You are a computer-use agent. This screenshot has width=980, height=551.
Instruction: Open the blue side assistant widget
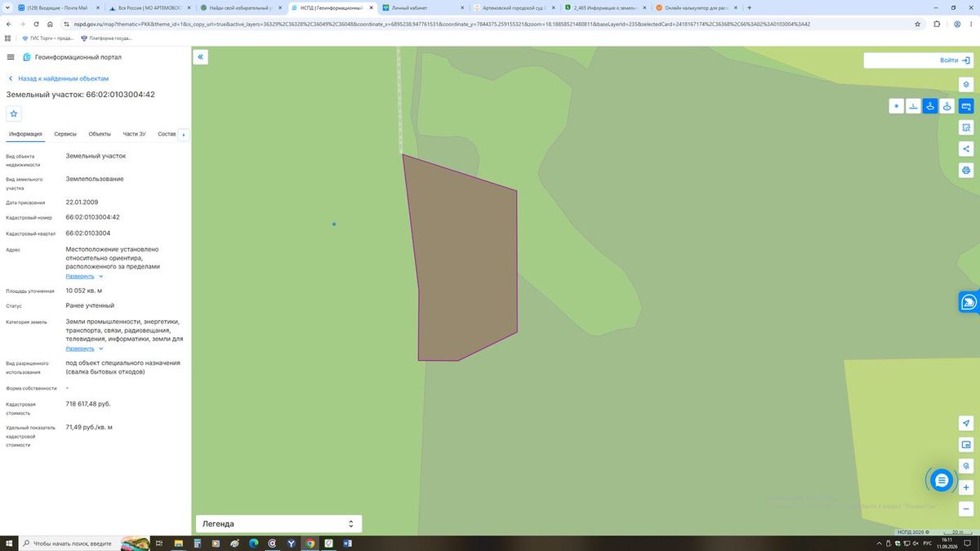pyautogui.click(x=969, y=302)
